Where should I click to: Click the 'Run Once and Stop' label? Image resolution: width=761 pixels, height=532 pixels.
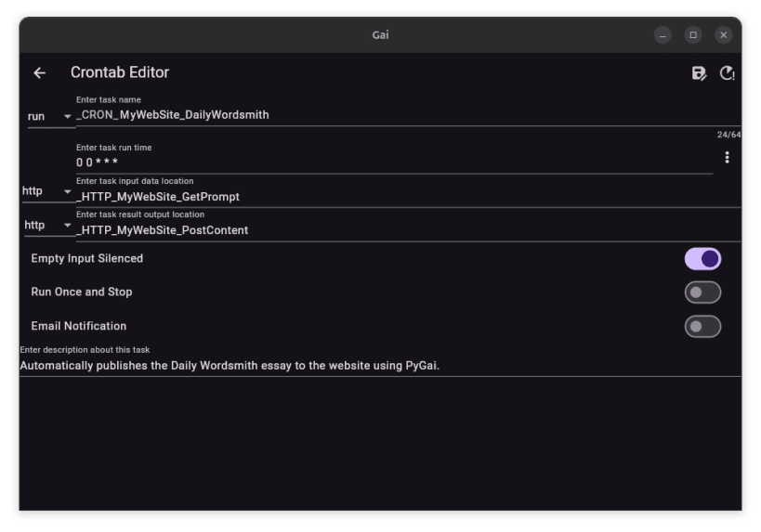click(82, 292)
